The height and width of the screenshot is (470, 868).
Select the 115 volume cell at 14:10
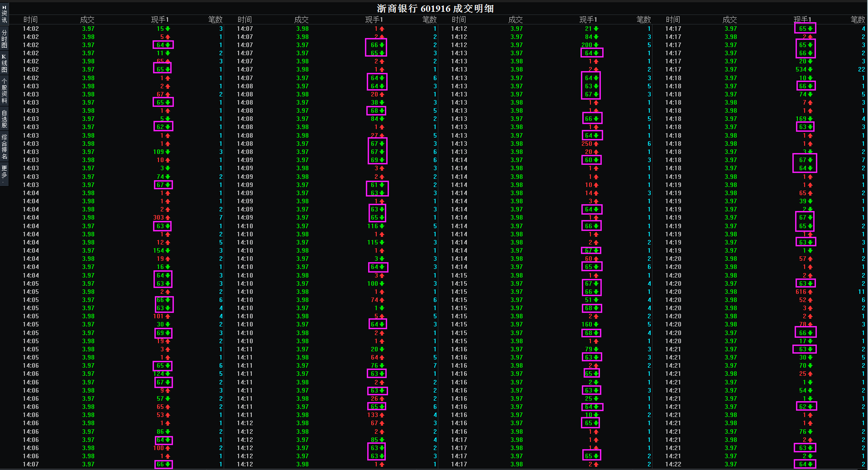[x=375, y=242]
